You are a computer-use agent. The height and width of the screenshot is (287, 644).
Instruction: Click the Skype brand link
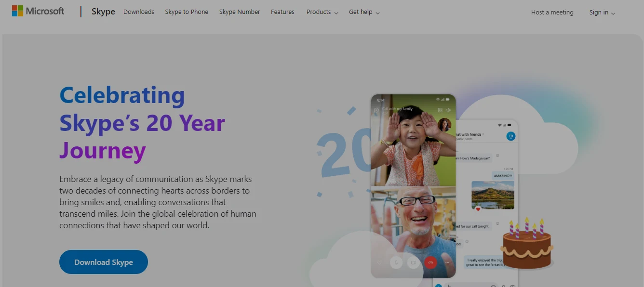pyautogui.click(x=103, y=12)
